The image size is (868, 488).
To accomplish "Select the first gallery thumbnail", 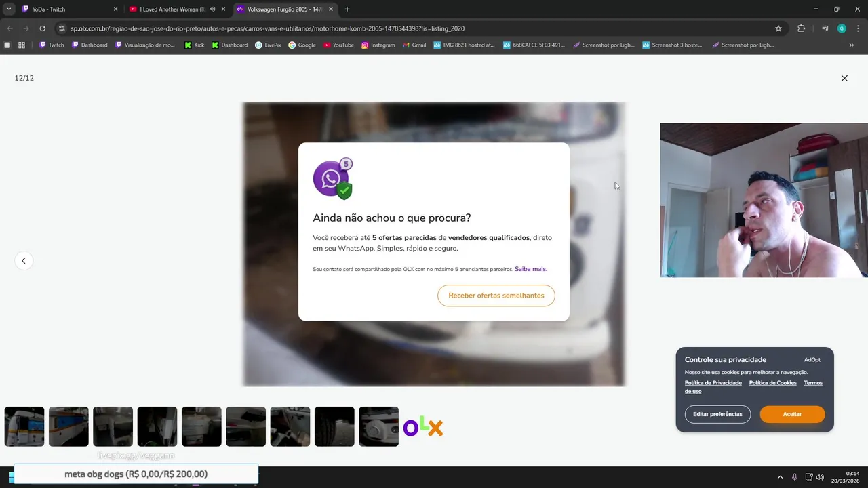I will point(24,426).
